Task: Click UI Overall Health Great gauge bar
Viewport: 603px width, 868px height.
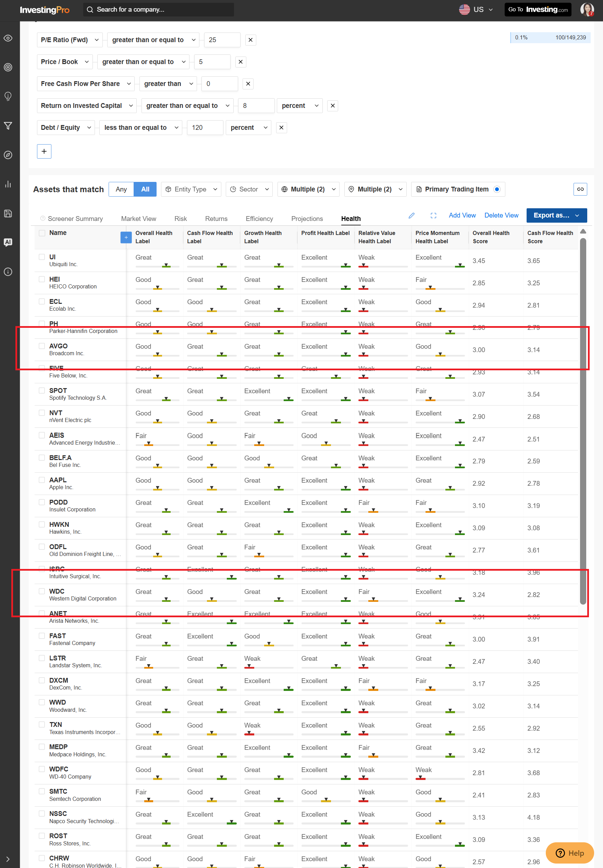Action: click(x=157, y=266)
